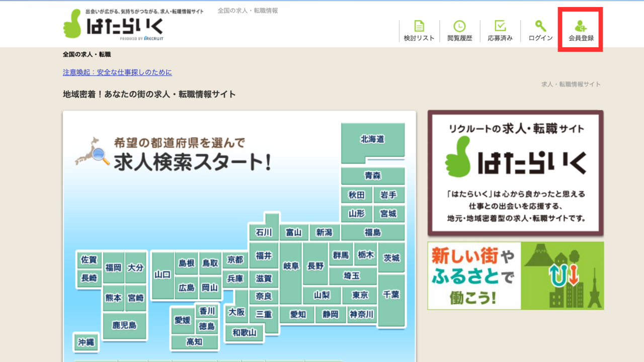This screenshot has width=644, height=362.
Task: Select 岩手 prefecture
Action: point(388,195)
